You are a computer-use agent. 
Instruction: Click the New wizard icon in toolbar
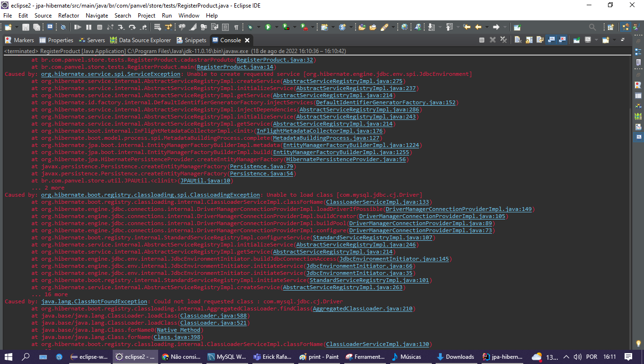(8, 27)
